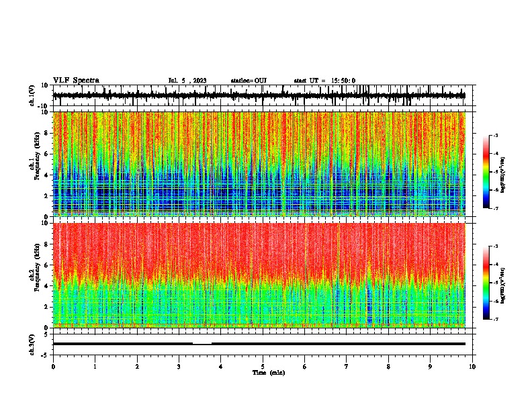Click the time axis tick label '8'
The width and height of the screenshot is (532, 411).
pyautogui.click(x=388, y=367)
